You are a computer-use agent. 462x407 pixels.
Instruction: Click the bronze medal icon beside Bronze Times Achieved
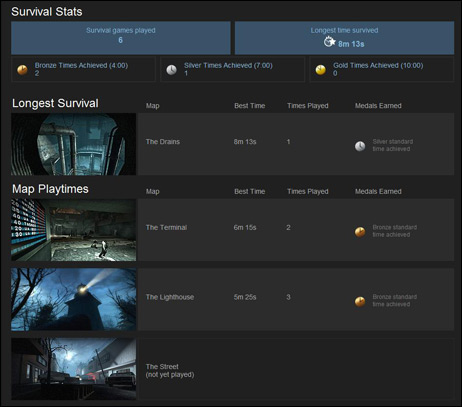[x=22, y=70]
